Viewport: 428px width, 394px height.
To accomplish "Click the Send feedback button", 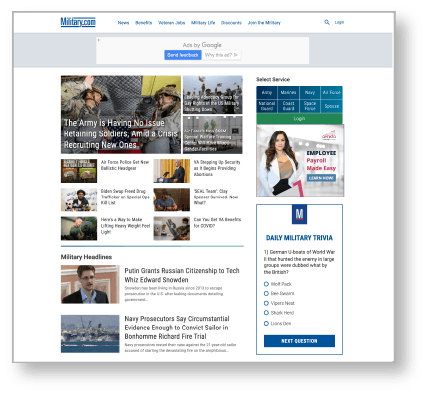I will [x=183, y=55].
